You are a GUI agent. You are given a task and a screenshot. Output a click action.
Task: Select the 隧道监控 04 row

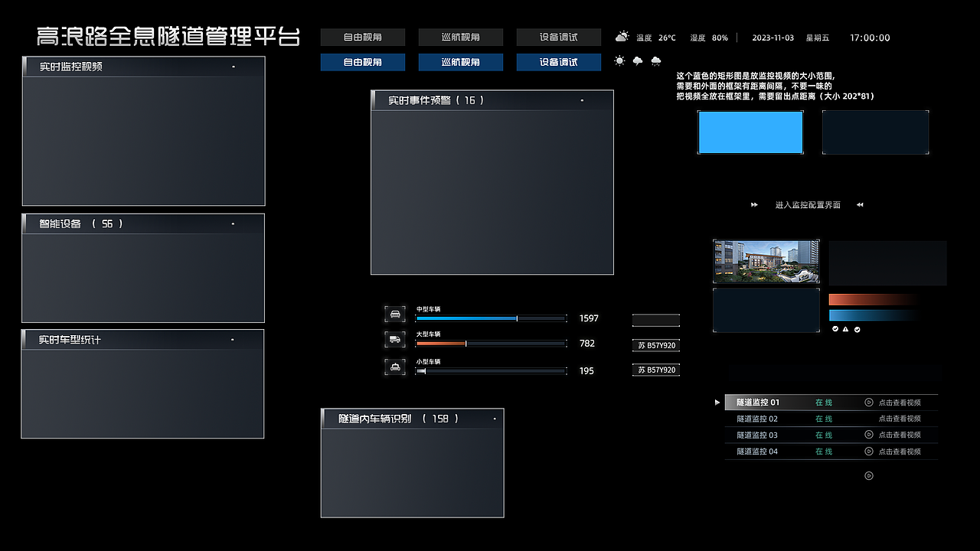(x=831, y=452)
